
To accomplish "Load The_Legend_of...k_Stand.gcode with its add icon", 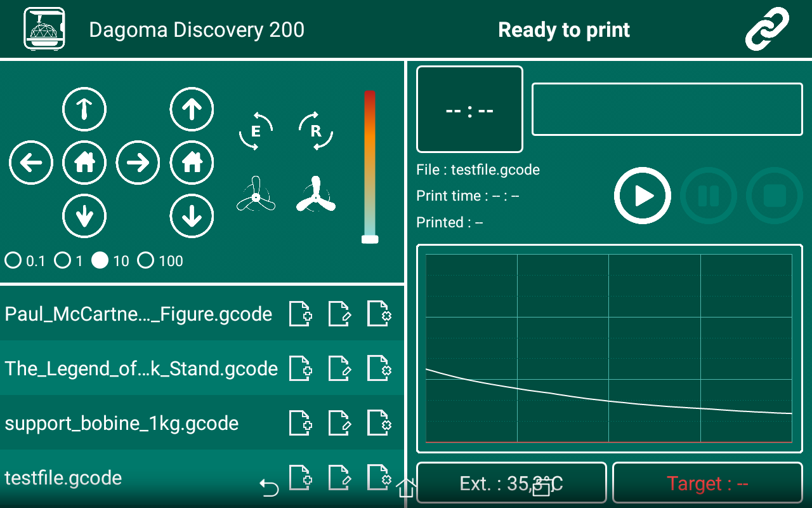I will coord(300,368).
